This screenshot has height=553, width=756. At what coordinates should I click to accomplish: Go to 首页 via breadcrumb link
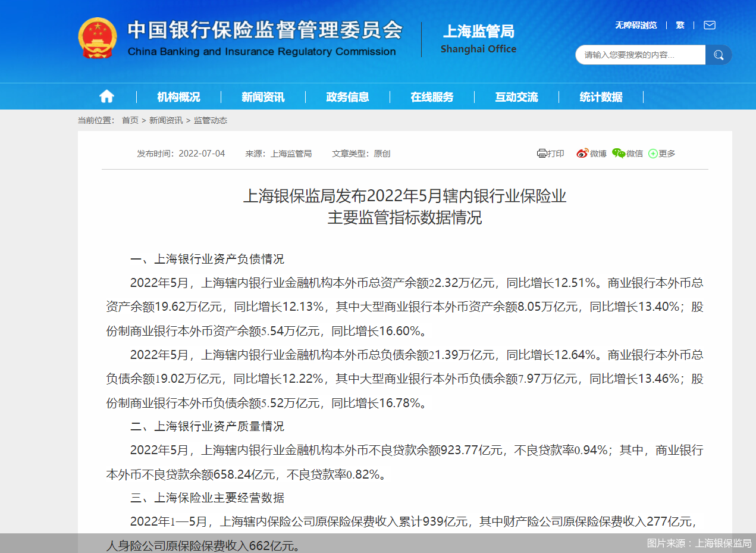coord(130,120)
